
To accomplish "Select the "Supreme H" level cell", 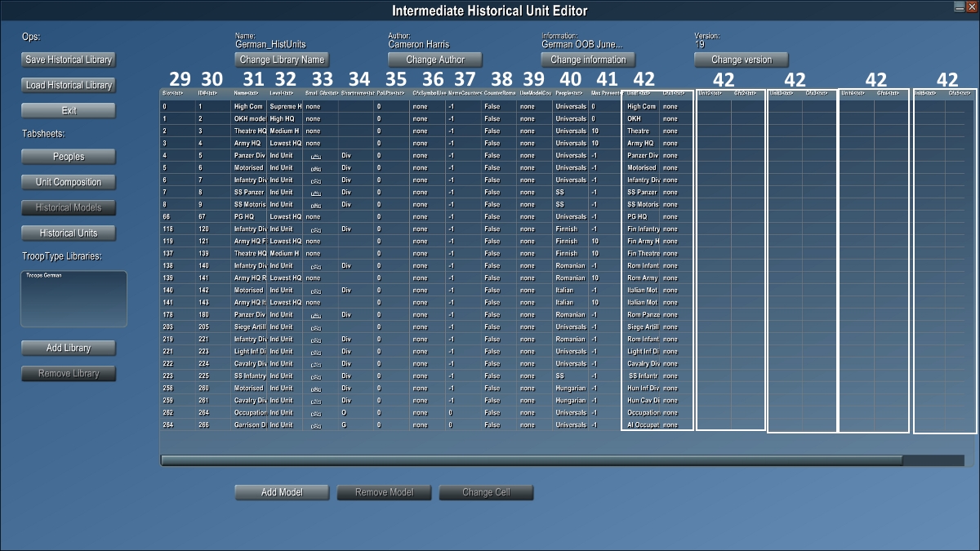I will (285, 107).
